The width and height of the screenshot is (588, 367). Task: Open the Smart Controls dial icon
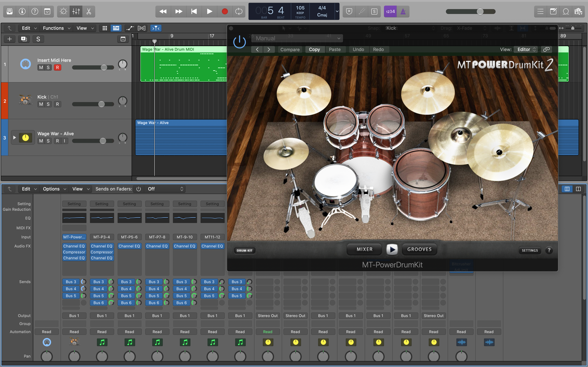coord(63,11)
